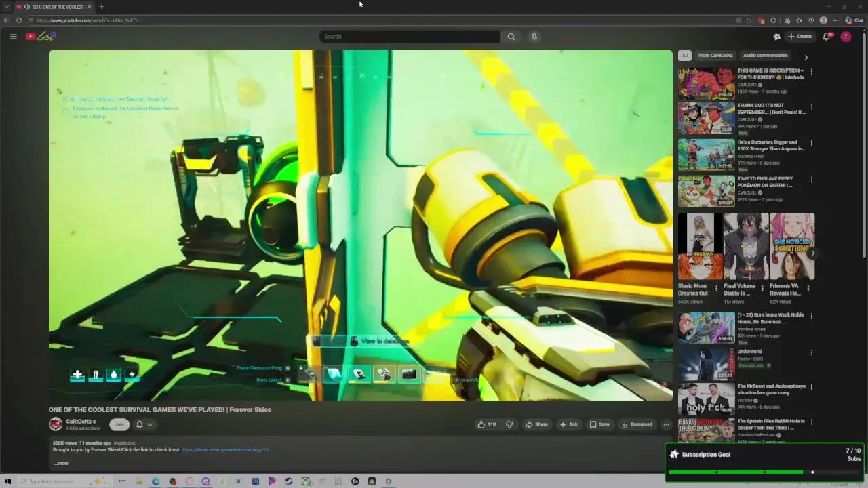Expand description with ...more

click(x=61, y=464)
